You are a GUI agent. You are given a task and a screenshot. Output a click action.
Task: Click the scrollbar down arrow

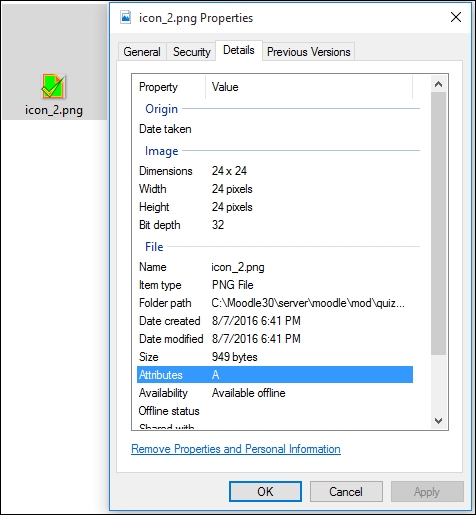[x=438, y=421]
